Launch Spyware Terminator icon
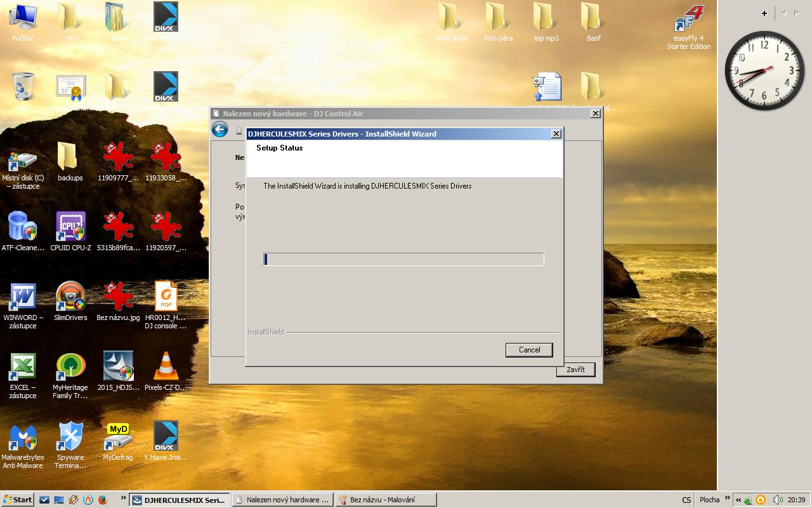 pyautogui.click(x=70, y=446)
